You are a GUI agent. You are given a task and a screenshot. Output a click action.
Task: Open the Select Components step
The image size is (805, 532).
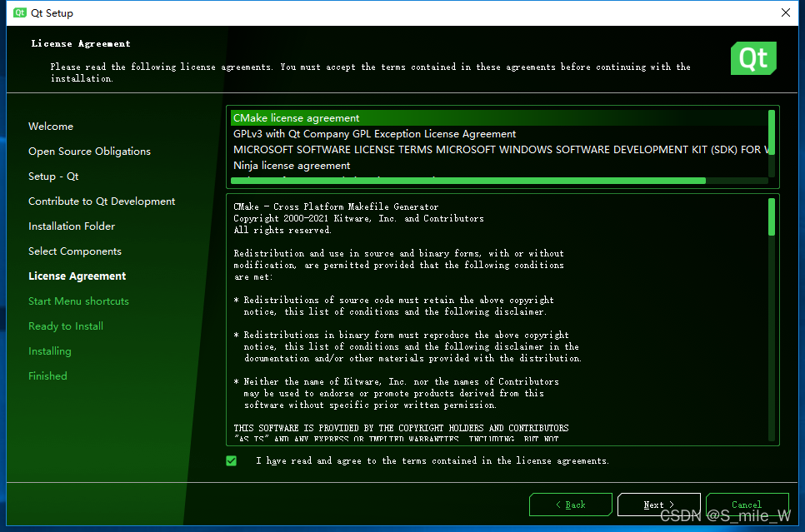(75, 251)
